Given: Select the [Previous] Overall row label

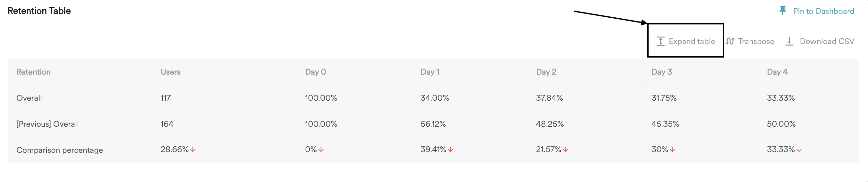Looking at the screenshot, I should pos(47,124).
